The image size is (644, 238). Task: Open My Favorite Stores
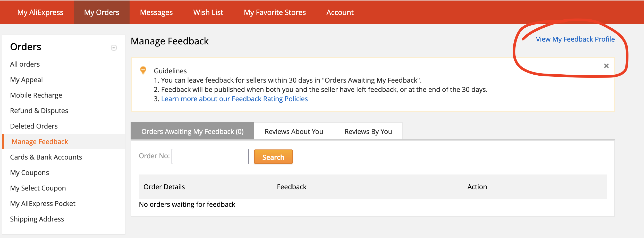pos(275,12)
